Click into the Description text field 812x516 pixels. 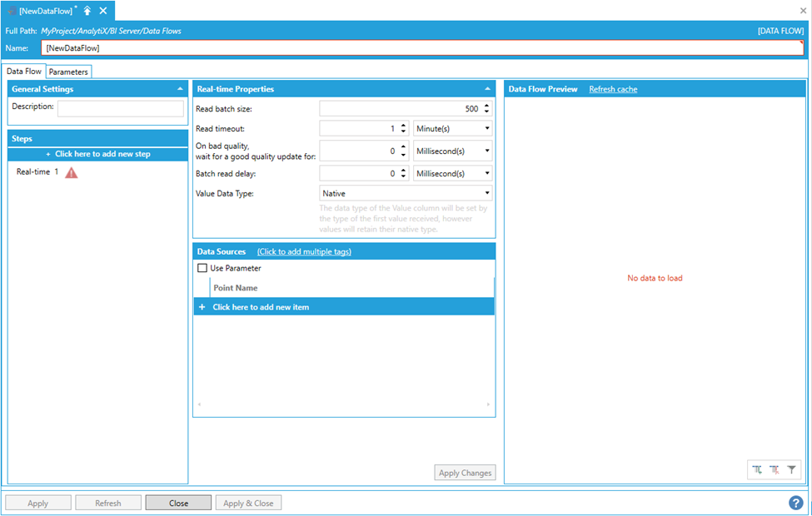point(121,108)
